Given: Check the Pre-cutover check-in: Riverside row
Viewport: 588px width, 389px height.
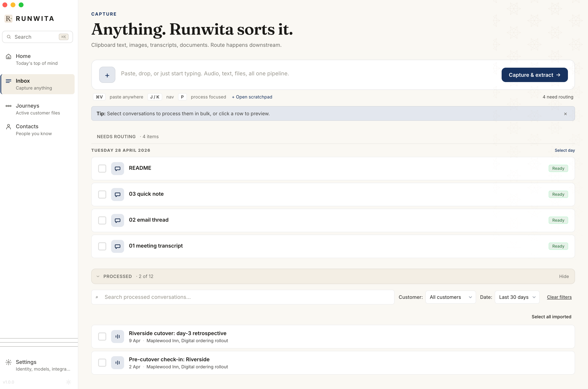Looking at the screenshot, I should coord(102,362).
